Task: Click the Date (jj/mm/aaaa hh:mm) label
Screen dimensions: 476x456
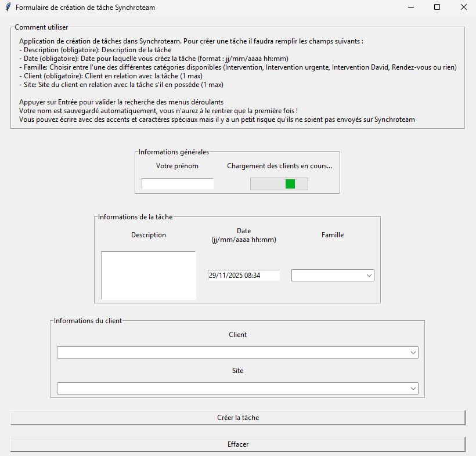Action: 244,235
